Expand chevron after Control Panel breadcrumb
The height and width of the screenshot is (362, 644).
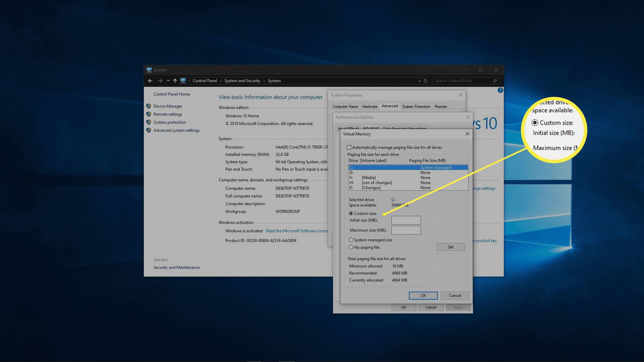coord(221,81)
